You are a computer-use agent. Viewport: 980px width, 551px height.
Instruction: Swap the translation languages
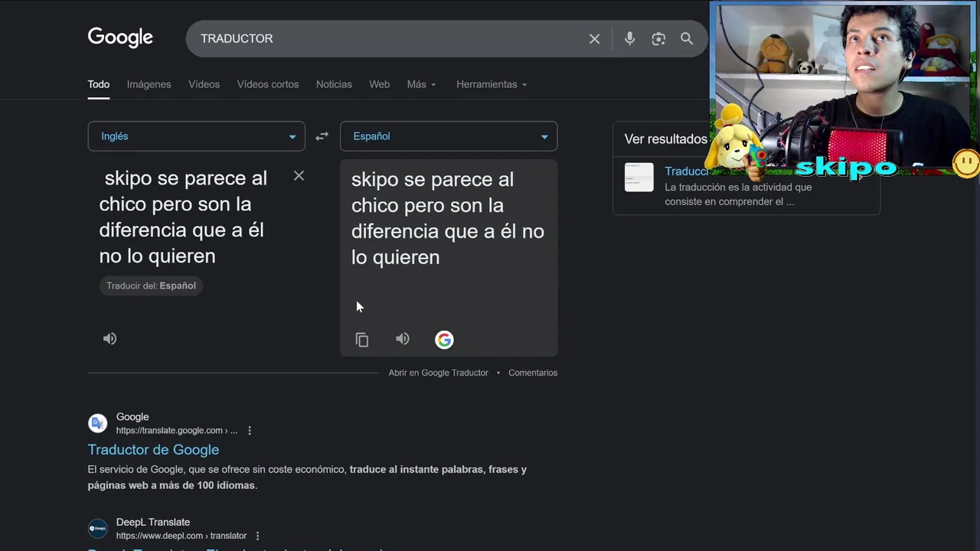[322, 136]
